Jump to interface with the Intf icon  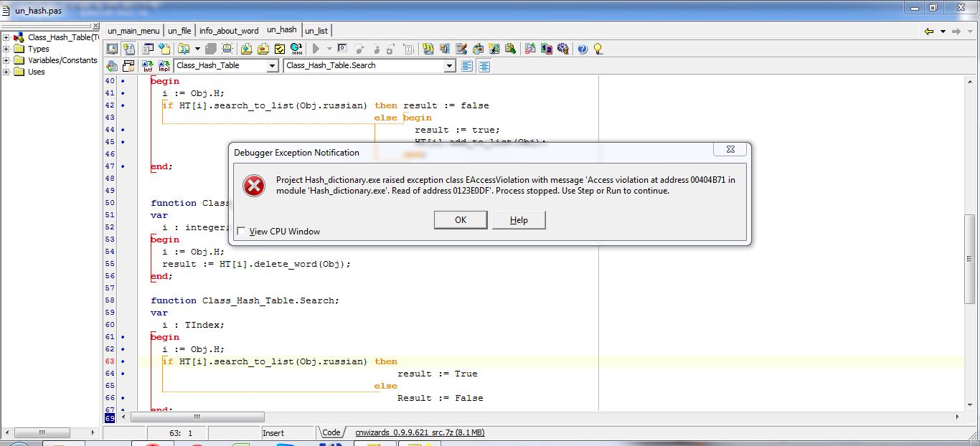[x=148, y=66]
